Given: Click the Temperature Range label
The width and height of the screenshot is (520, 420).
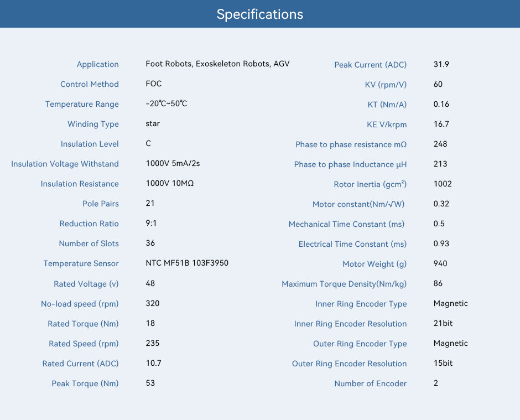Looking at the screenshot, I should [x=82, y=104].
